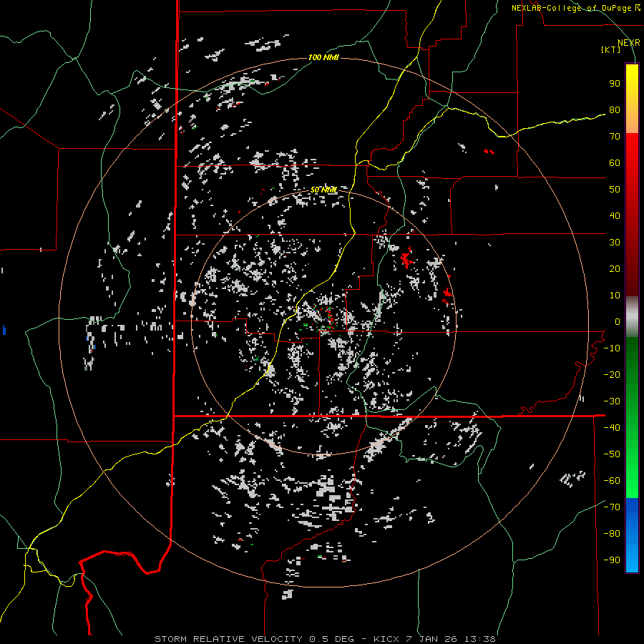The image size is (644, 644).
Task: Click the 50 NMI range ring label
Action: (x=323, y=190)
